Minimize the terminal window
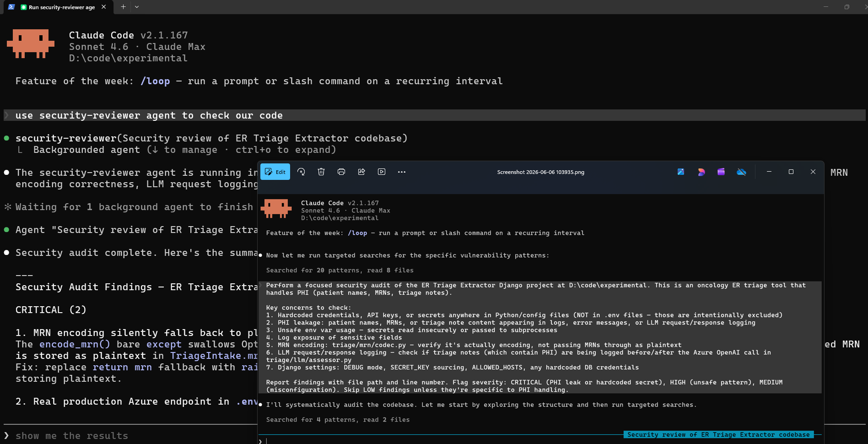The image size is (868, 444). 826,7
